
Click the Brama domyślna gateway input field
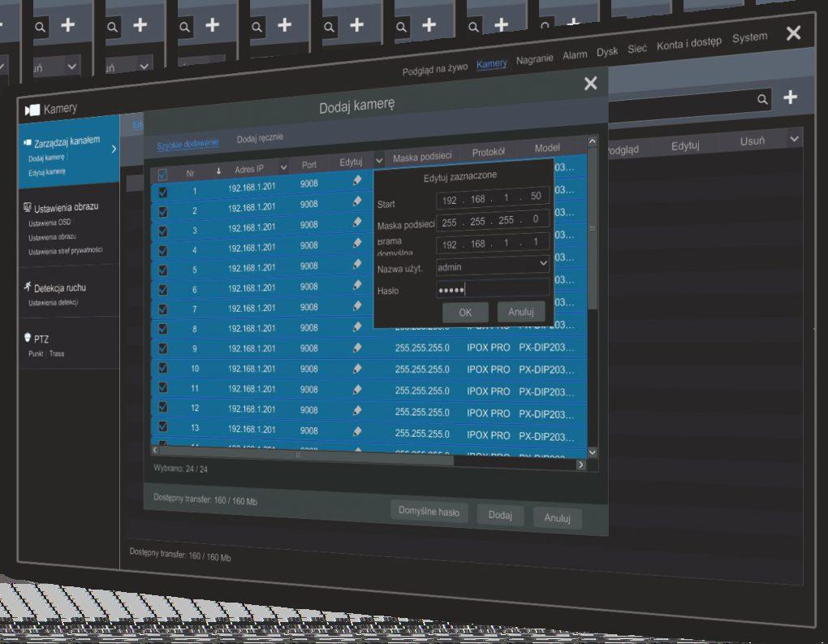(x=492, y=244)
